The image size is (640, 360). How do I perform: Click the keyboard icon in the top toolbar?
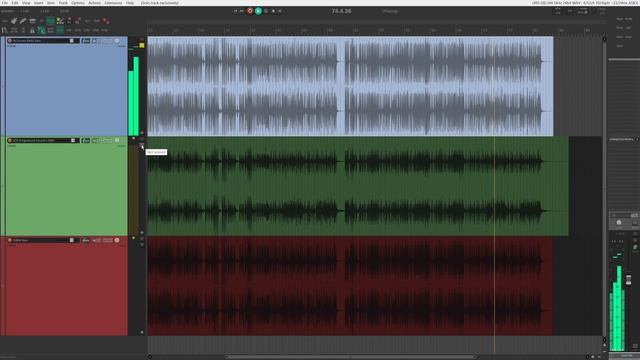(x=32, y=21)
